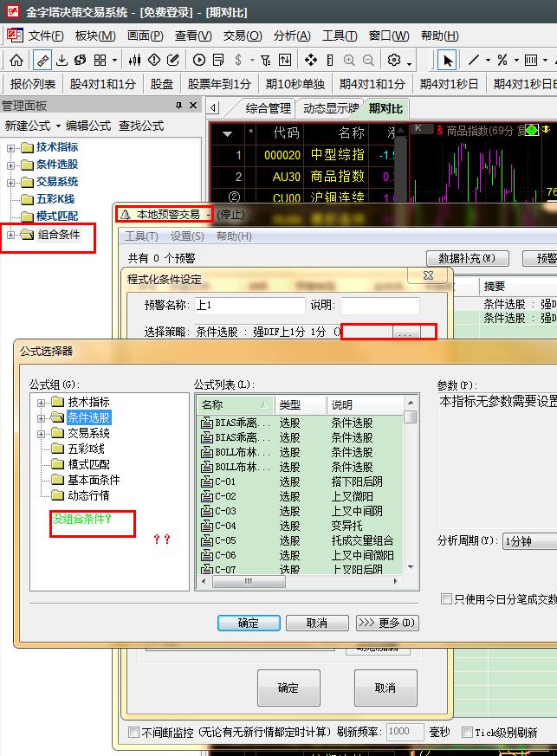
Task: Select the line drawing tool
Action: pos(474,61)
